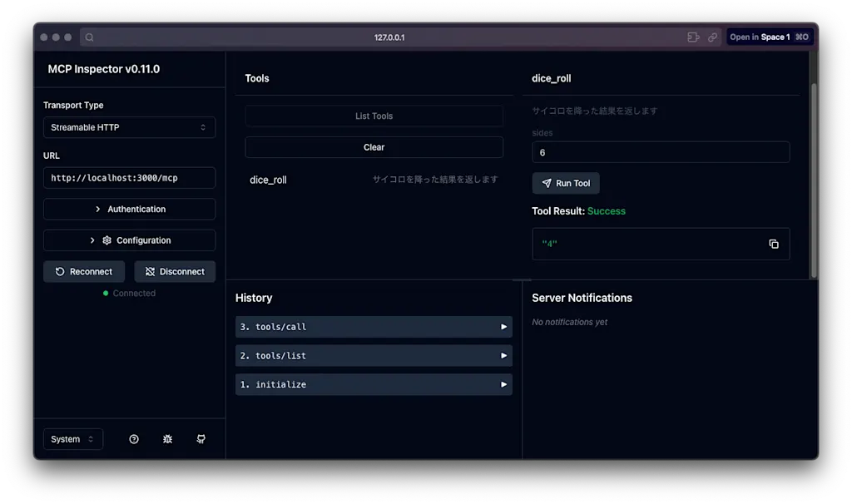Click the Run Tool button
Screen dimensions: 852x504
click(566, 183)
